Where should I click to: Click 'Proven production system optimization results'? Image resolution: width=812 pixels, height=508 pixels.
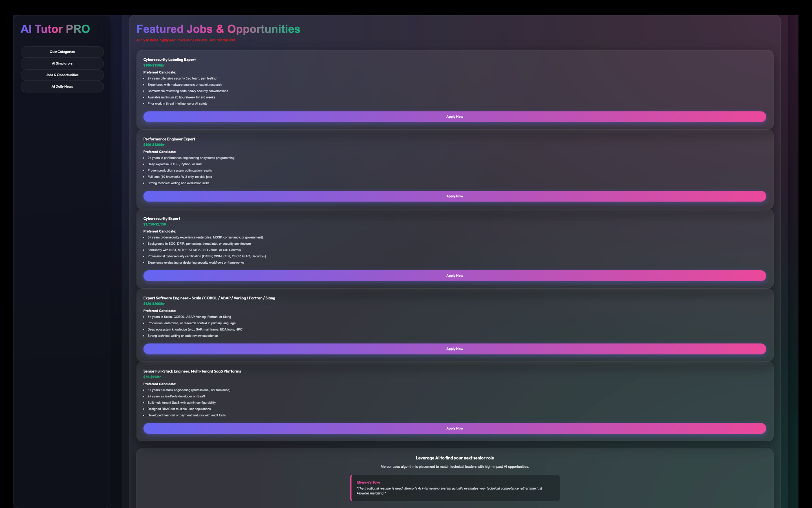click(180, 170)
